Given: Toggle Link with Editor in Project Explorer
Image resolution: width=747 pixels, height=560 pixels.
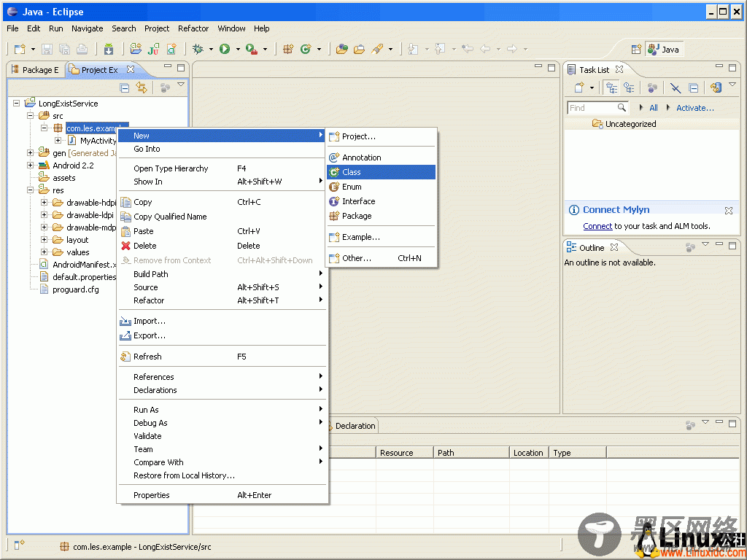Looking at the screenshot, I should (142, 87).
